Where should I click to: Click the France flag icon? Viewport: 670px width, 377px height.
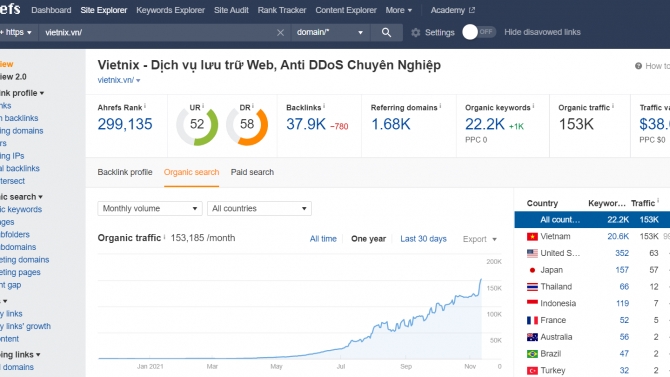click(532, 320)
